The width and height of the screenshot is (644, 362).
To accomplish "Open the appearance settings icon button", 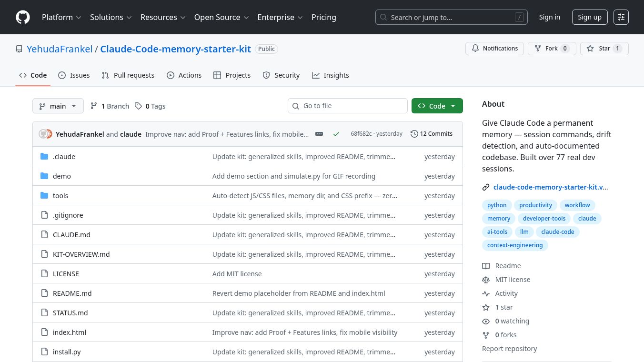I will coord(621,17).
